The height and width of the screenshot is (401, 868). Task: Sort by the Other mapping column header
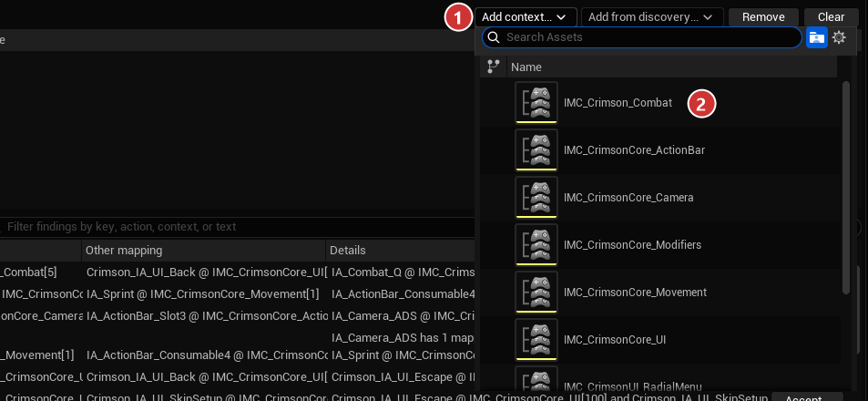point(203,251)
